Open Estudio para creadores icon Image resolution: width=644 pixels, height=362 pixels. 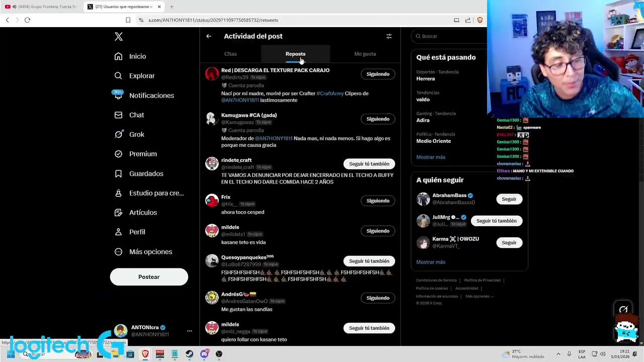point(118,193)
